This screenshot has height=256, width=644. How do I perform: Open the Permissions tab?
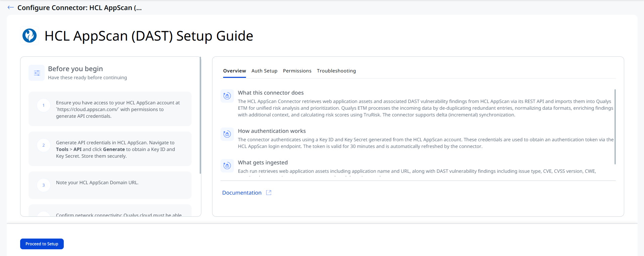297,71
